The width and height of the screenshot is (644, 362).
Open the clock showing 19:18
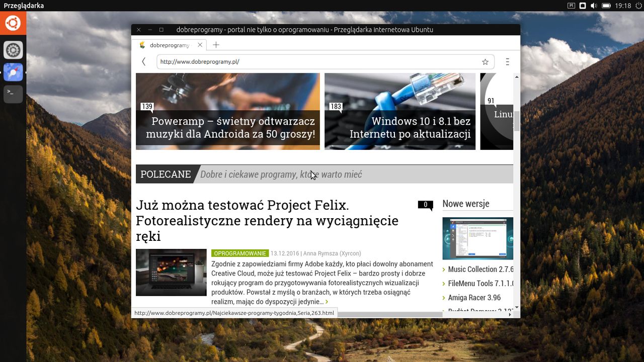click(x=623, y=6)
